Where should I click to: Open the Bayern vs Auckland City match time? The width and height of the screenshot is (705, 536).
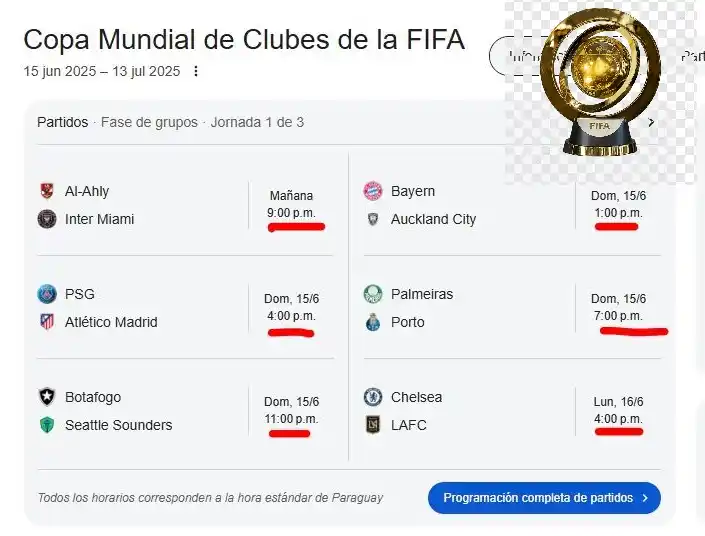coord(618,205)
